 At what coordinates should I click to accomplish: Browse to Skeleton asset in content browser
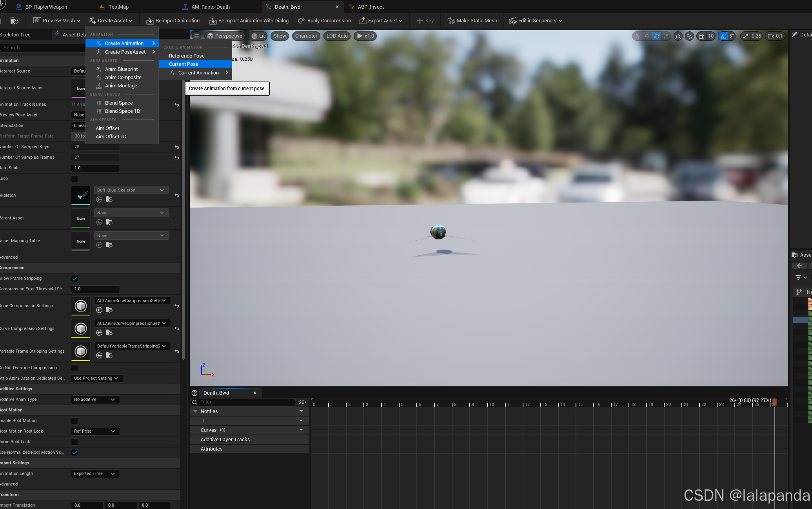coord(109,200)
